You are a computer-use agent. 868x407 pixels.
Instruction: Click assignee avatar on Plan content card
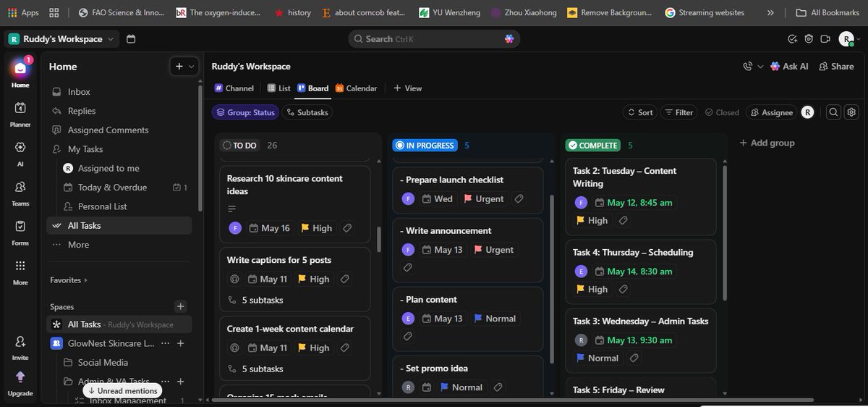[409, 319]
